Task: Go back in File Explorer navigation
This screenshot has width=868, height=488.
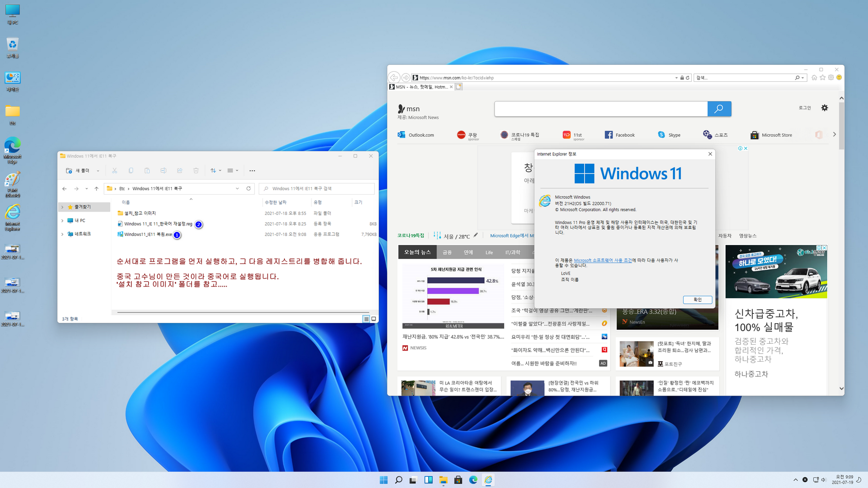Action: point(64,189)
